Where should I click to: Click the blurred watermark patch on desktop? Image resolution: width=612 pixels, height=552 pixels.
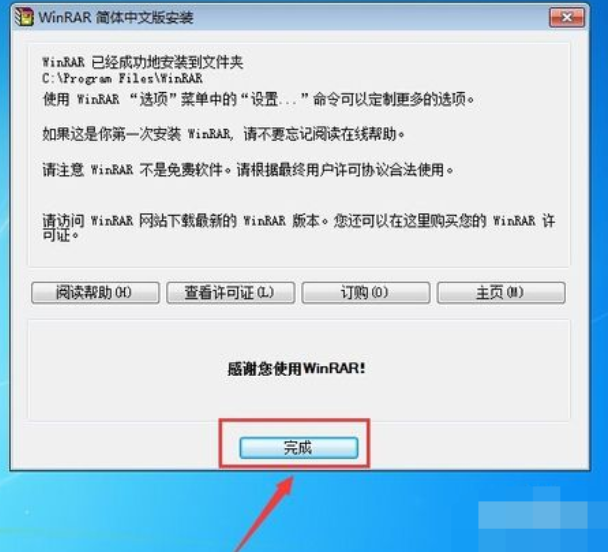(544, 513)
